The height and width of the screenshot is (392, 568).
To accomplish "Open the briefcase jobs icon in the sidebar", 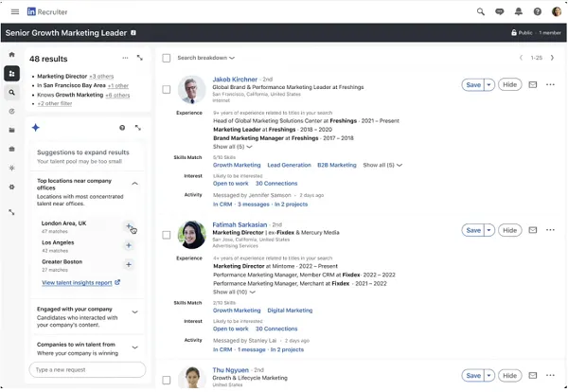I will (x=12, y=149).
